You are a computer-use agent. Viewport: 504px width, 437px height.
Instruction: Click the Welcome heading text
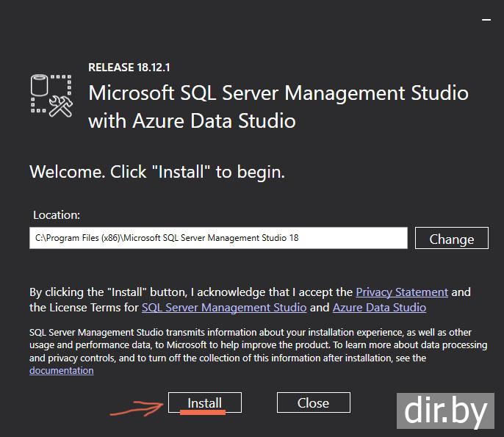pyautogui.click(x=157, y=173)
